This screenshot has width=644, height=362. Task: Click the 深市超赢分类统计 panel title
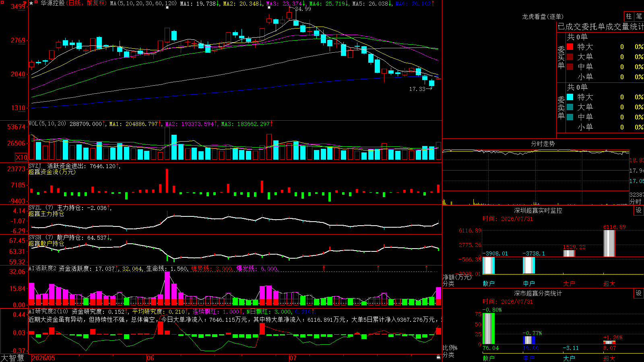coord(538,293)
